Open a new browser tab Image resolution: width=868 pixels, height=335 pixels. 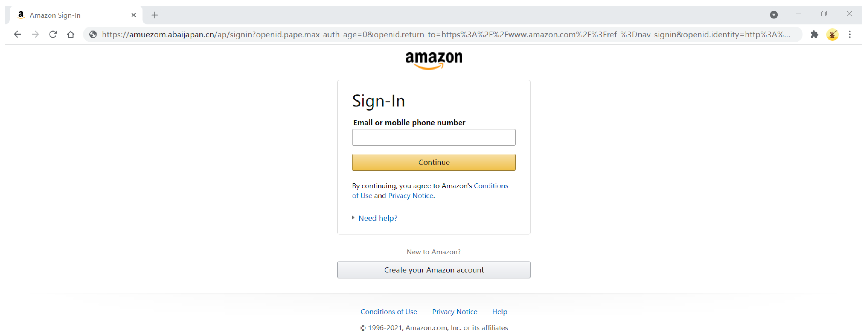(x=154, y=15)
